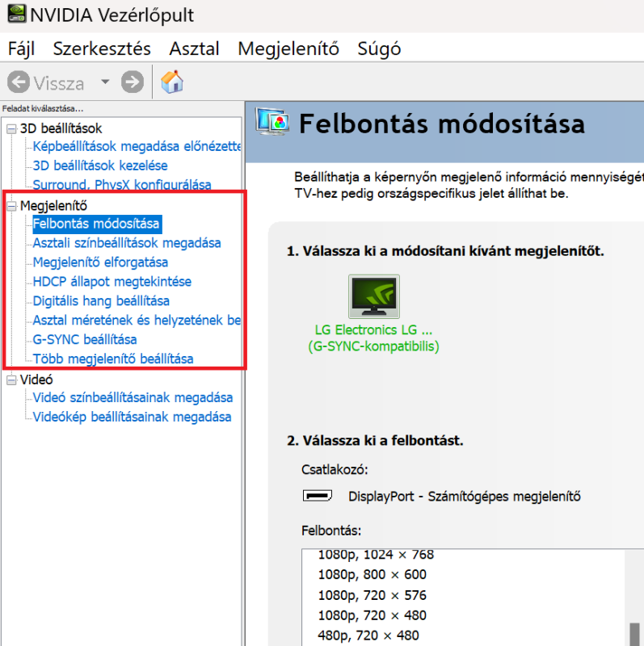The image size is (644, 646).
Task: Select resolution 480p, 720 × 480
Action: [x=368, y=636]
